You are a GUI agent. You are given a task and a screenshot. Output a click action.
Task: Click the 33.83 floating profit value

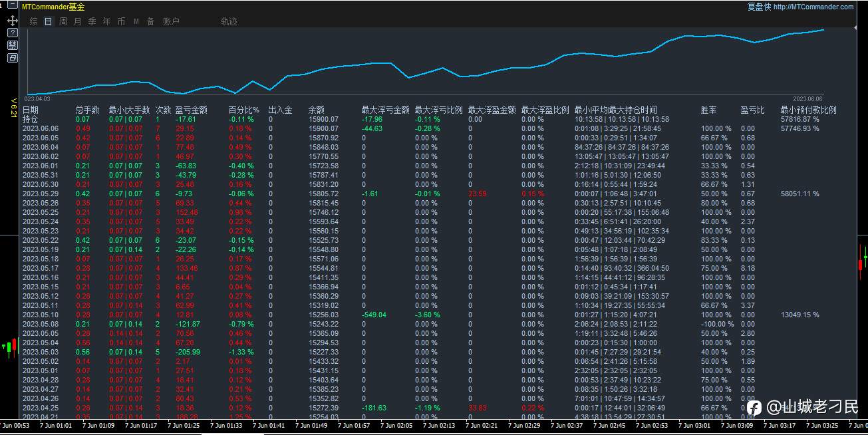click(x=478, y=408)
